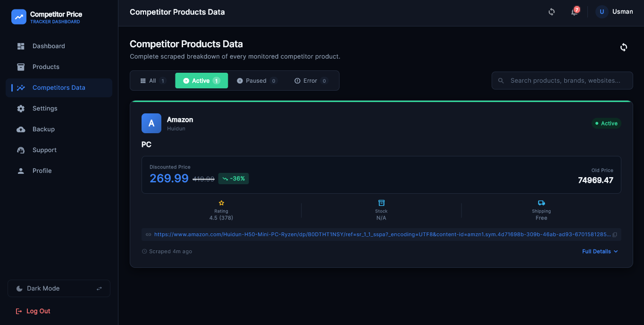Click the struck-through 419.99 price
This screenshot has height=325, width=644.
[203, 179]
